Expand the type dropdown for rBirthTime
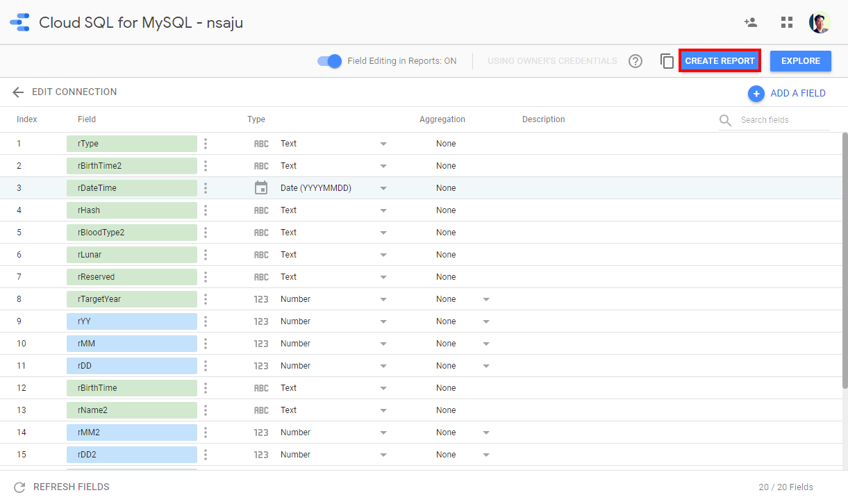The width and height of the screenshot is (848, 504). 383,388
